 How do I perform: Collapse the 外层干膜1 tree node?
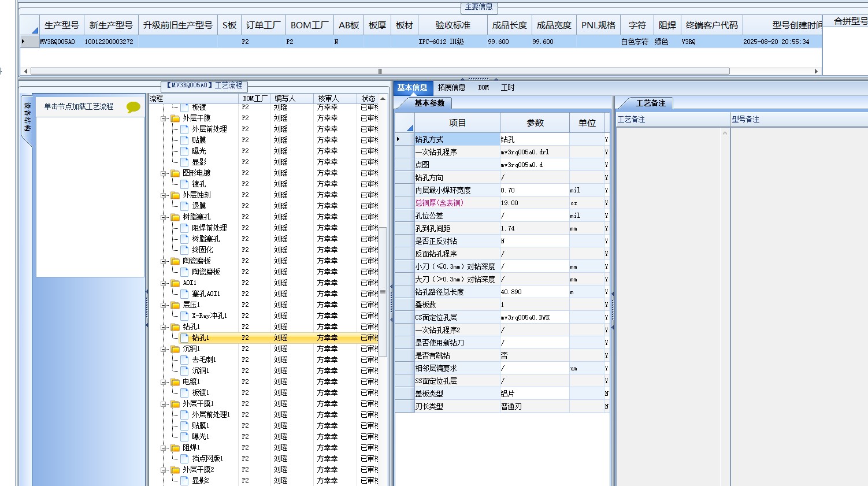[x=164, y=404]
